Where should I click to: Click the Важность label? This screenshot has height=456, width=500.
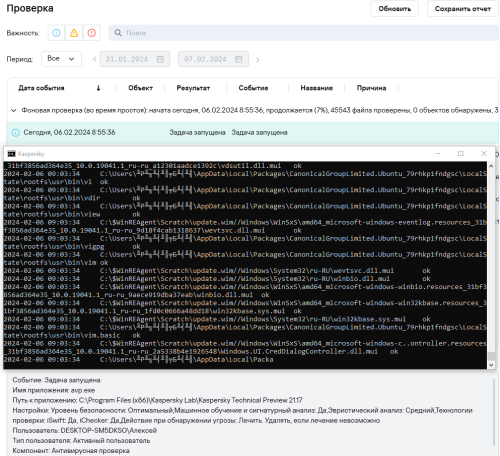tap(23, 33)
